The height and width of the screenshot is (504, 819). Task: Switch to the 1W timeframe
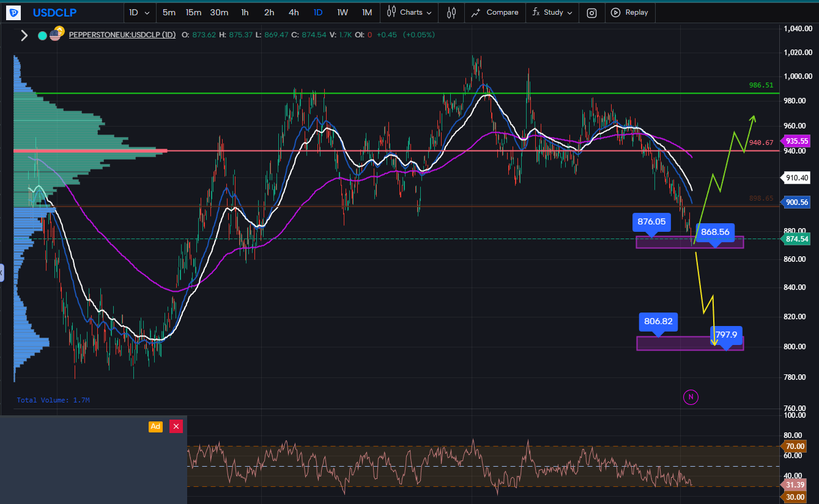(x=343, y=12)
